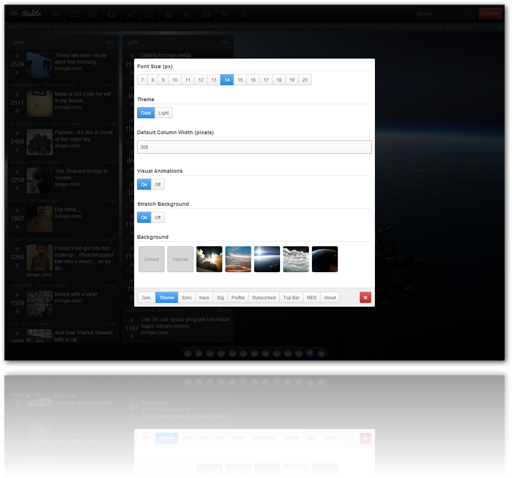Click the Default Column Width input field
Screen dimensions: 512x478
click(x=254, y=147)
